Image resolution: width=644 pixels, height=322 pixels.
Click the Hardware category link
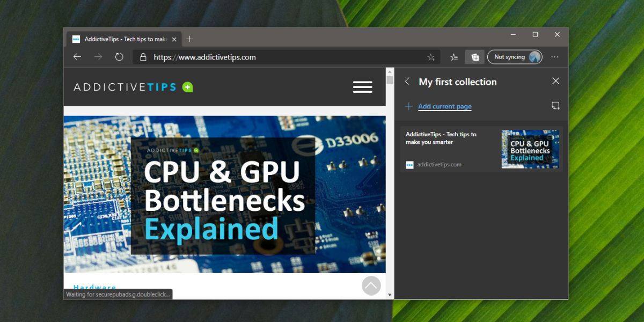[x=95, y=288]
